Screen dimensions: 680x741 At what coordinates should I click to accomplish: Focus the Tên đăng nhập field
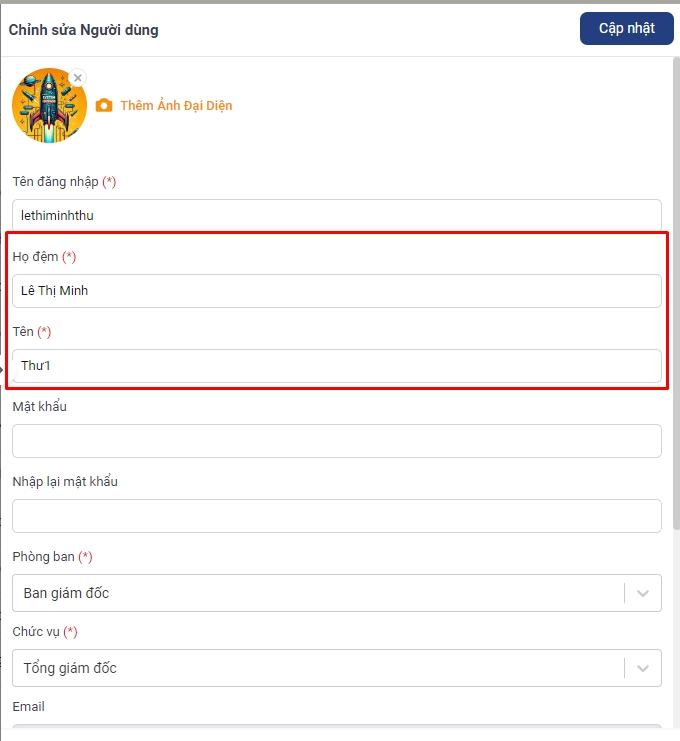coord(336,215)
